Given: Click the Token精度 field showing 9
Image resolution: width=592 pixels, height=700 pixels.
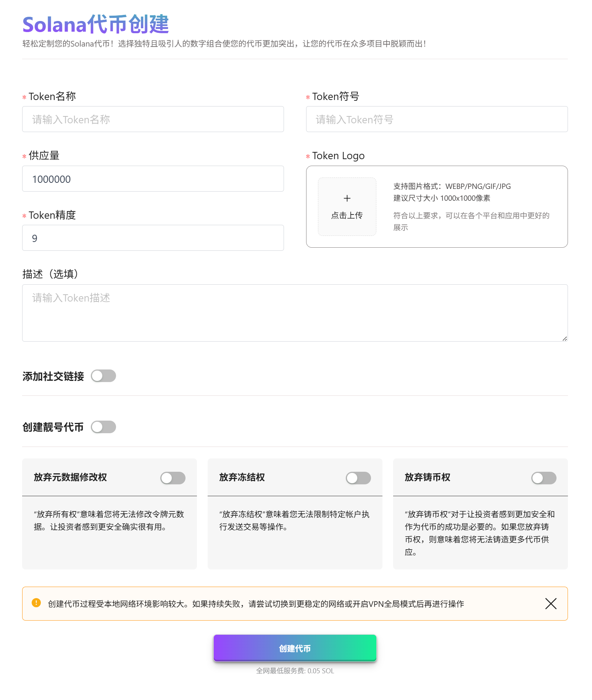Looking at the screenshot, I should 153,238.
